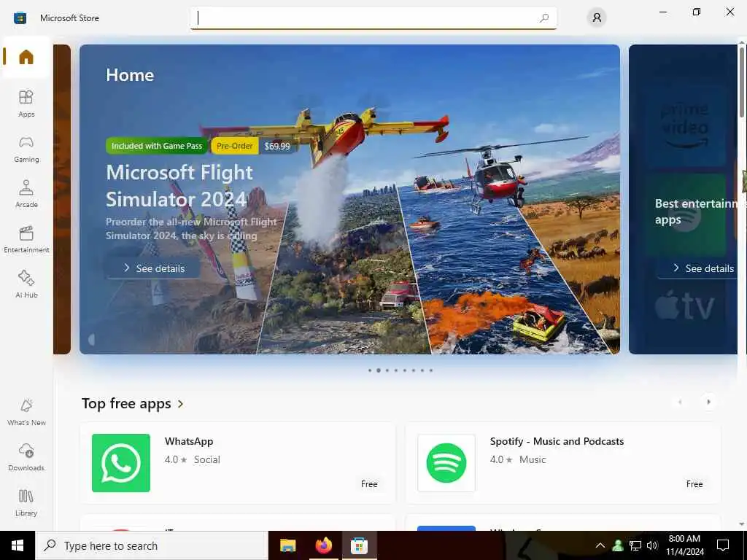This screenshot has width=747, height=560.
Task: Click the previous arrow in Top free apps
Action: 680,402
